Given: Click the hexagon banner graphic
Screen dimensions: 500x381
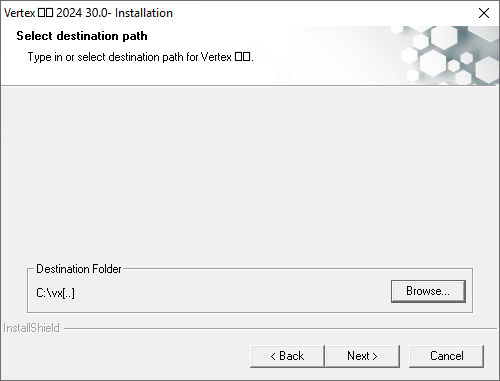Looking at the screenshot, I should pos(447,55).
